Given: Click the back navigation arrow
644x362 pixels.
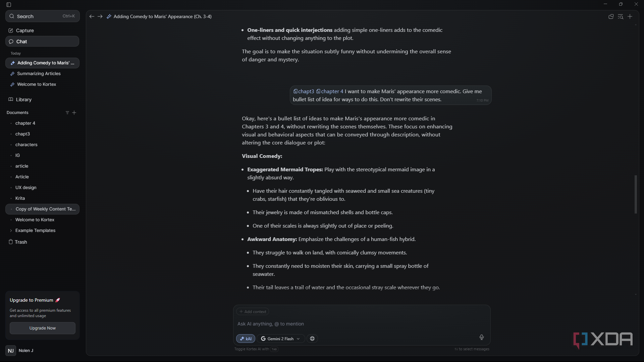Looking at the screenshot, I should point(92,16).
